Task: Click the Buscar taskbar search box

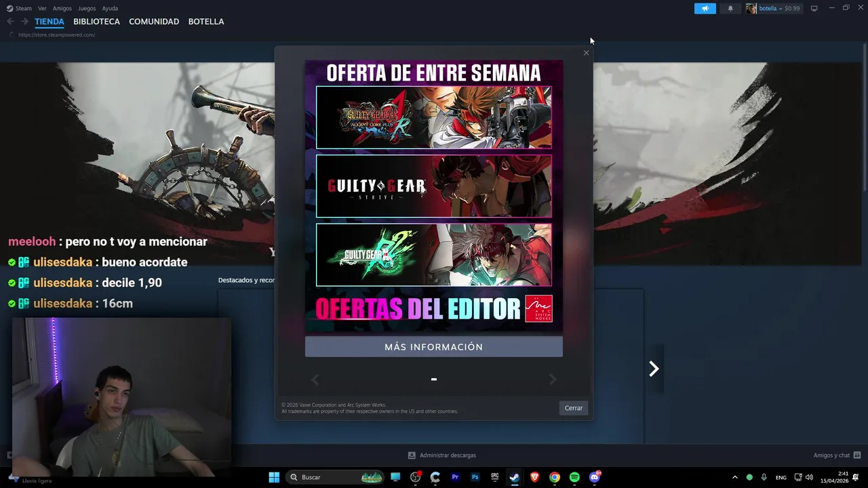Action: click(x=336, y=477)
